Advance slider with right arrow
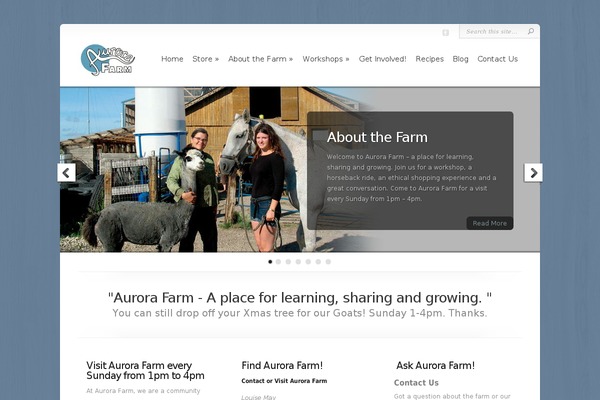 pos(533,173)
